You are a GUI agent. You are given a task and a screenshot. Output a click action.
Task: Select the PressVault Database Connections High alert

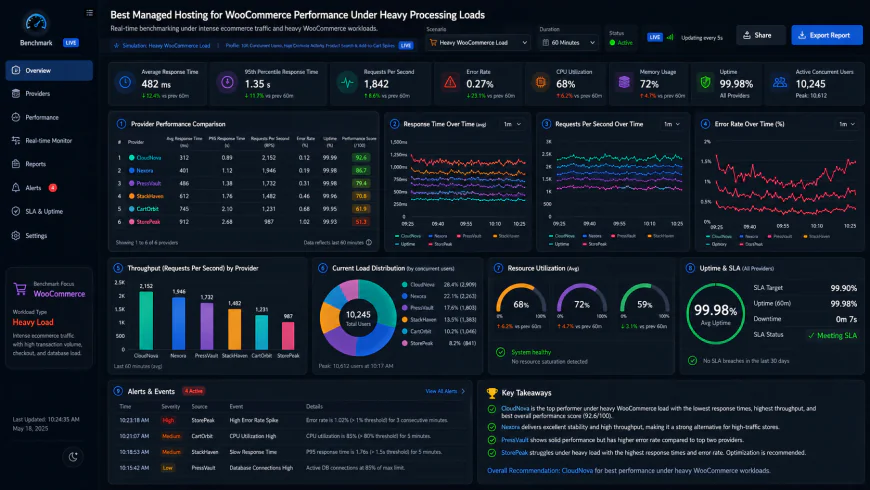coord(290,468)
